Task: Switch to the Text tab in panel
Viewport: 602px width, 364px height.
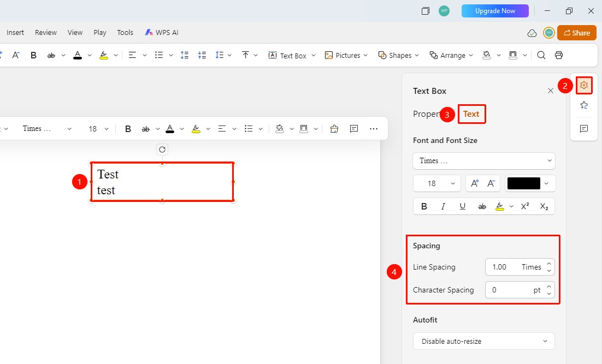Action: 471,114
